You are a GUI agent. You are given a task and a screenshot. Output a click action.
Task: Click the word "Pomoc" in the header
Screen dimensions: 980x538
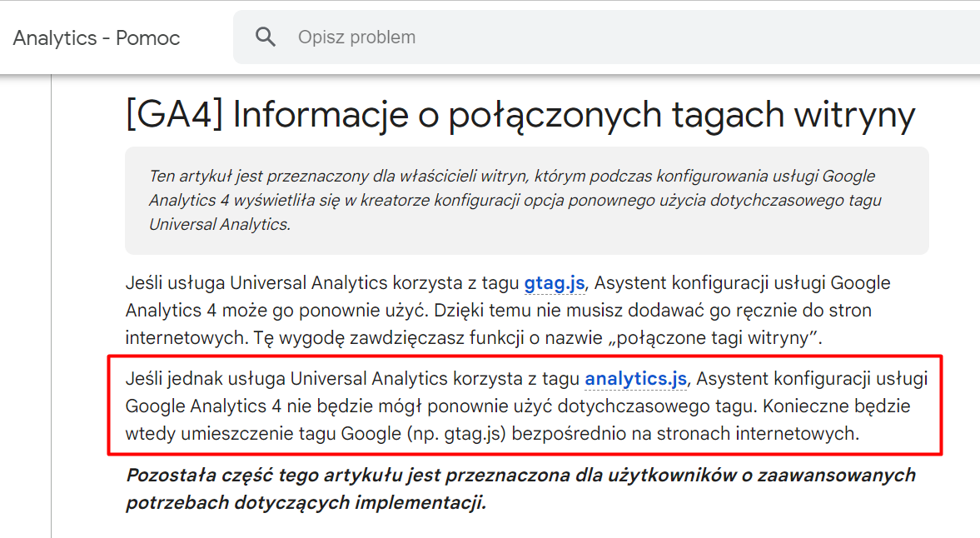coord(148,38)
